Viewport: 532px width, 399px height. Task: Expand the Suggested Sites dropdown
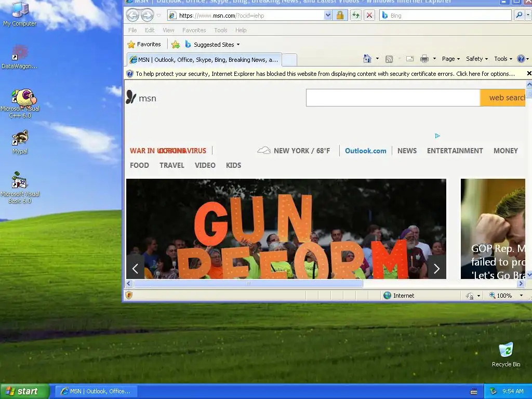[238, 45]
